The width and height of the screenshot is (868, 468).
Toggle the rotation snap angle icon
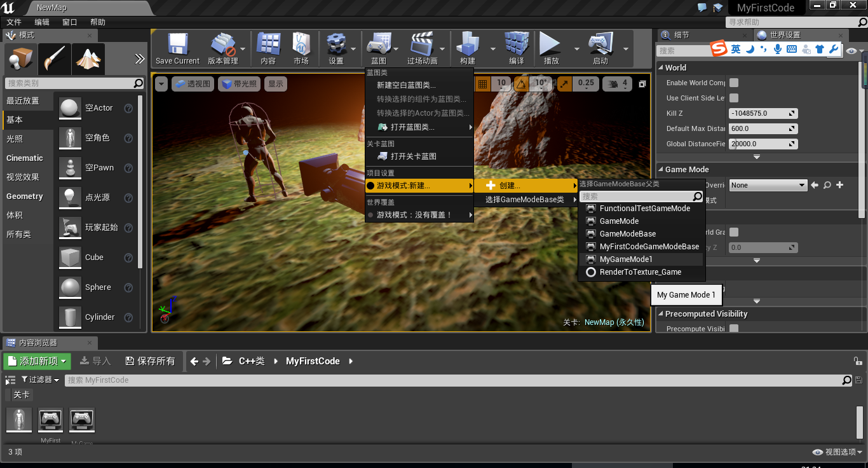[521, 83]
